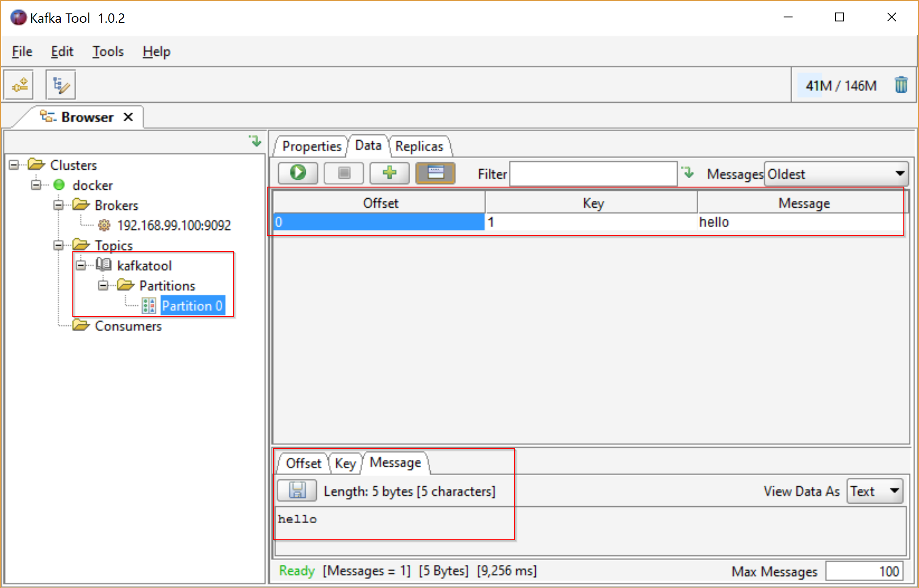Click the message content text area showing hello
Screen dimensions: 919x588
(x=590, y=530)
